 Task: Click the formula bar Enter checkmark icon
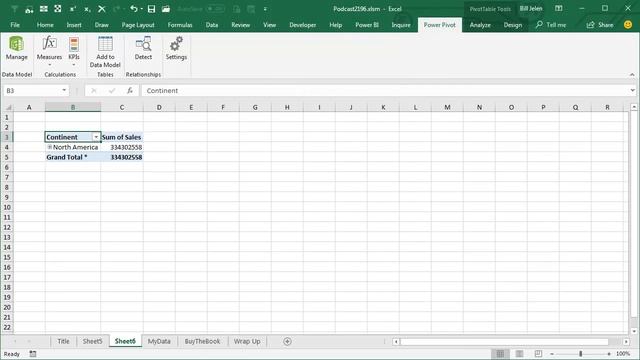tap(112, 91)
